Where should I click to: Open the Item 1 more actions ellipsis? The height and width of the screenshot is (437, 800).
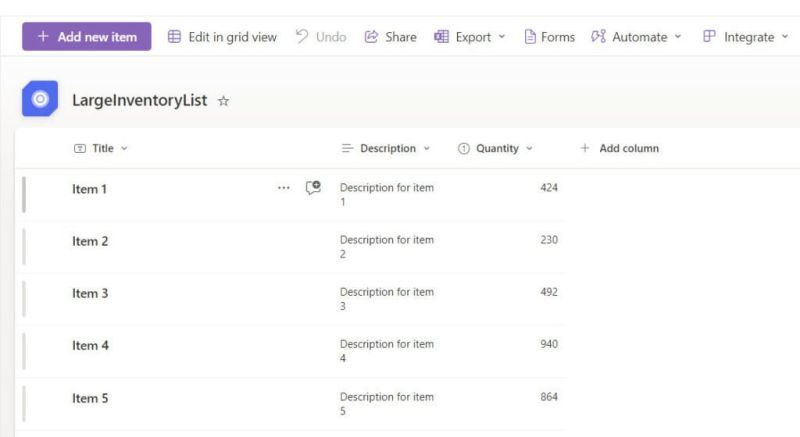click(x=284, y=188)
